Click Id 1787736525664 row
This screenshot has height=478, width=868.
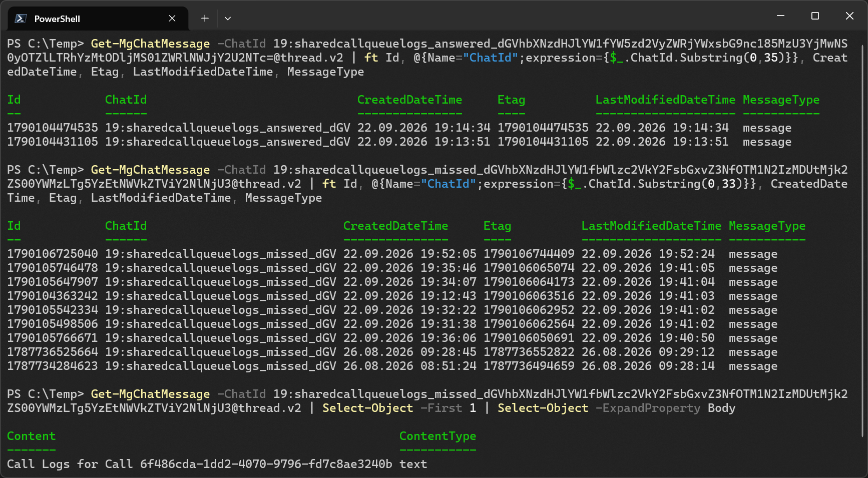pos(53,352)
